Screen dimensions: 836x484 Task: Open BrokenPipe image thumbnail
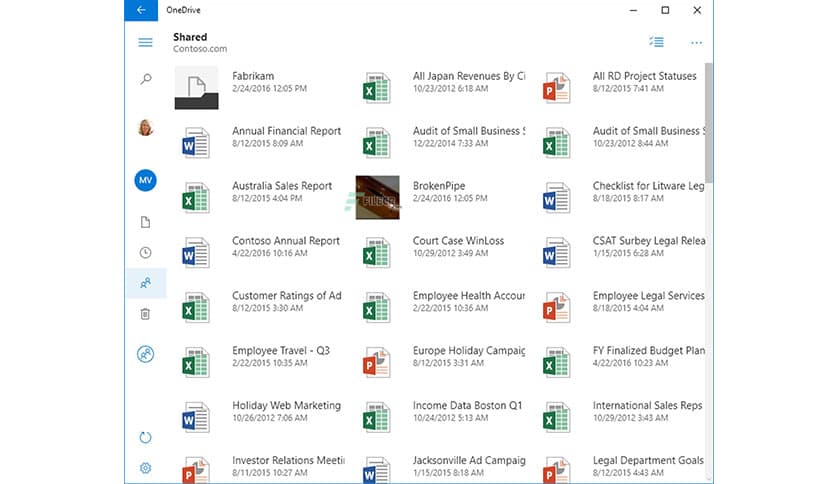click(377, 197)
